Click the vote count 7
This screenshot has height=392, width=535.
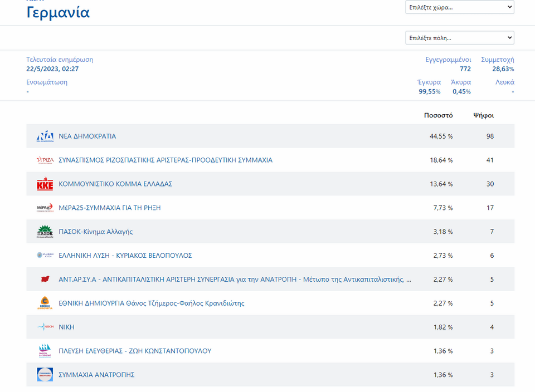(492, 232)
